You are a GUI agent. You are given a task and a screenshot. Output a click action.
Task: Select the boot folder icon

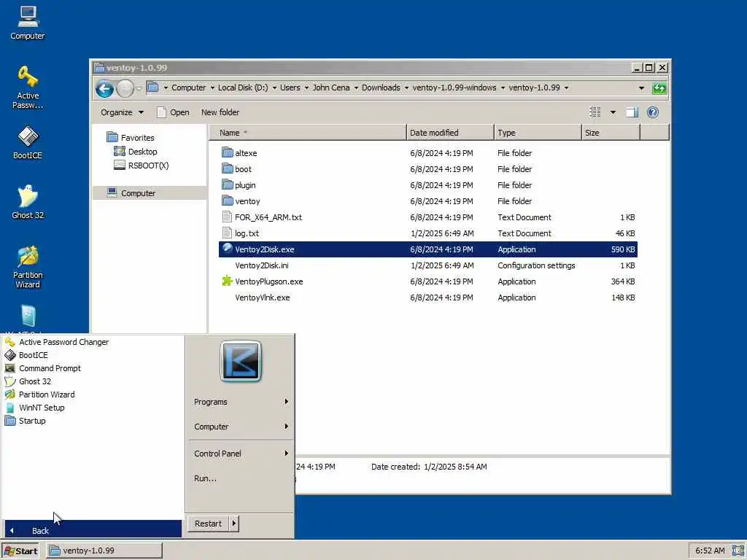click(228, 168)
